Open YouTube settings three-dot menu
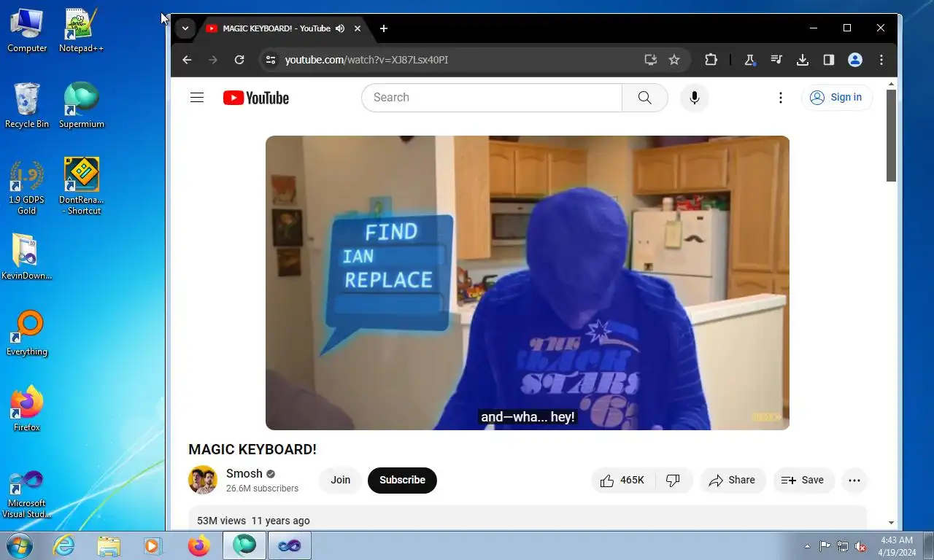Screen dimensions: 934x560 [x=781, y=98]
